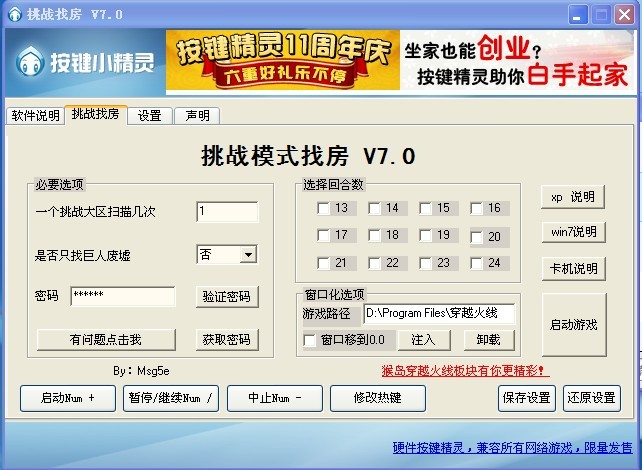Click the 验证密码 button
This screenshot has height=470, width=642.
coord(227,296)
